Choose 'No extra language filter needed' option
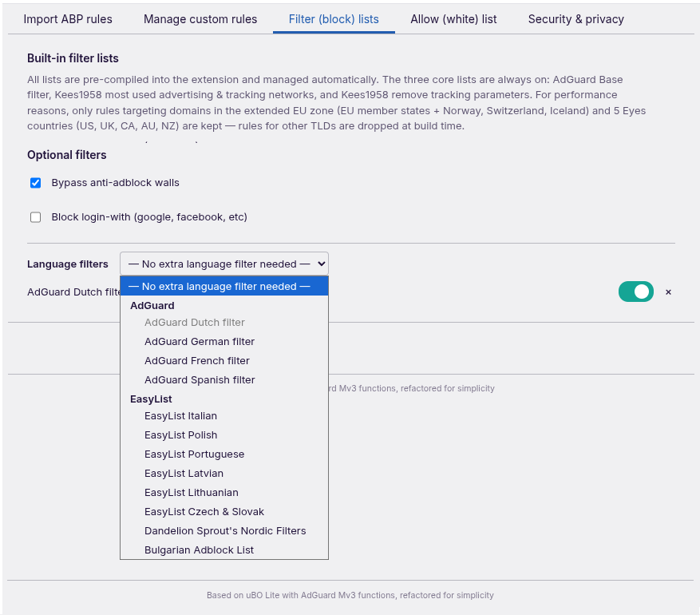The height and width of the screenshot is (615, 700). point(224,286)
